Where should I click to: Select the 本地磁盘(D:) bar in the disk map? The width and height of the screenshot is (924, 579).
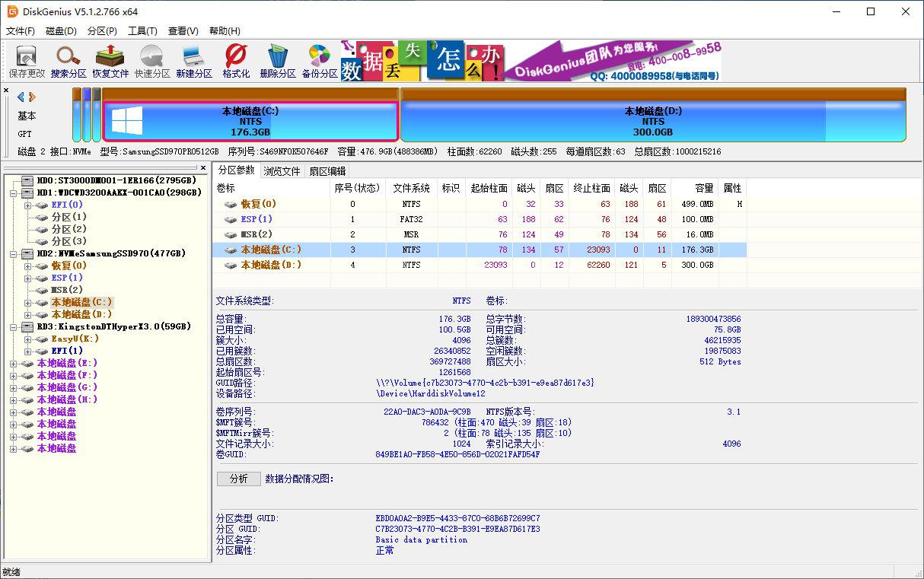[x=652, y=122]
